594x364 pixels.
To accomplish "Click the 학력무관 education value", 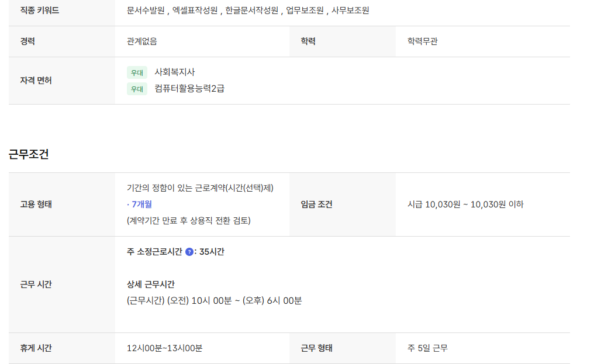I will coord(422,41).
